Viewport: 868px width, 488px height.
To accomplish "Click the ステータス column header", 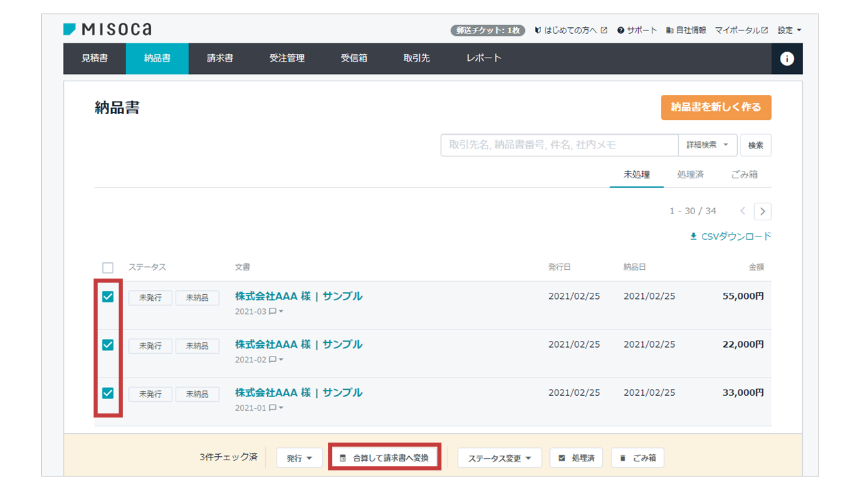I will [147, 267].
